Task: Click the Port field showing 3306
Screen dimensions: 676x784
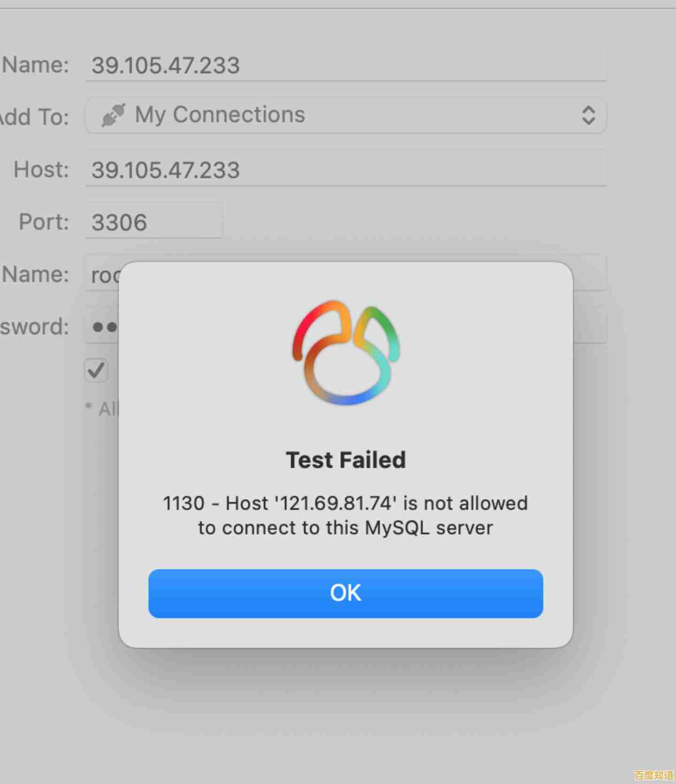Action: (154, 221)
